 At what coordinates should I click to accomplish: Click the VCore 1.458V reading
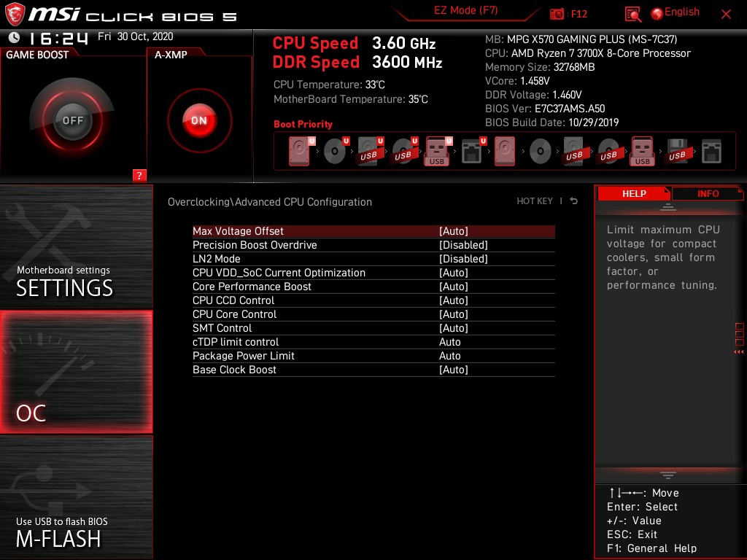(517, 81)
